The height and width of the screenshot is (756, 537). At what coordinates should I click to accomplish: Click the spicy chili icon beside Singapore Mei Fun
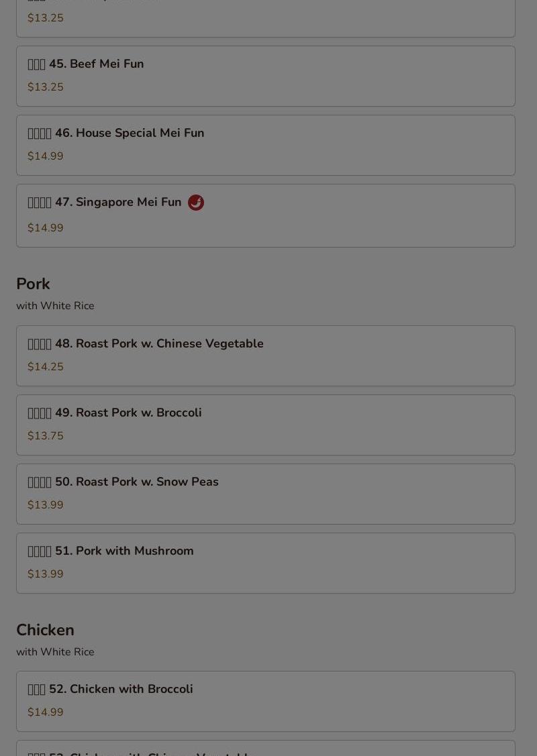196,203
